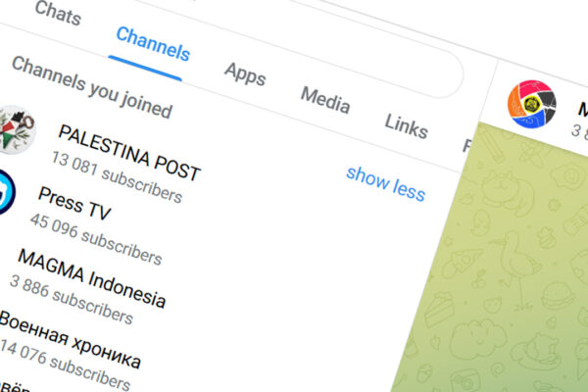Click the Press TV channel logo
This screenshot has height=392, width=588.
pos(5,189)
